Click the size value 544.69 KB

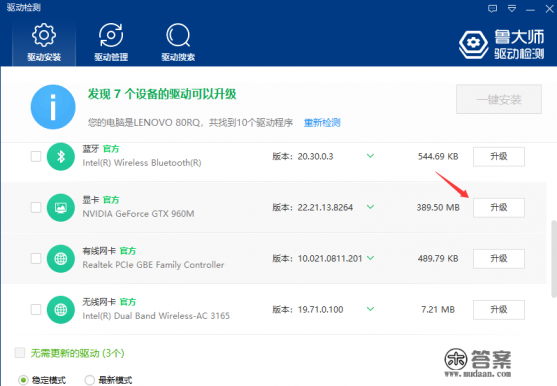(x=438, y=157)
